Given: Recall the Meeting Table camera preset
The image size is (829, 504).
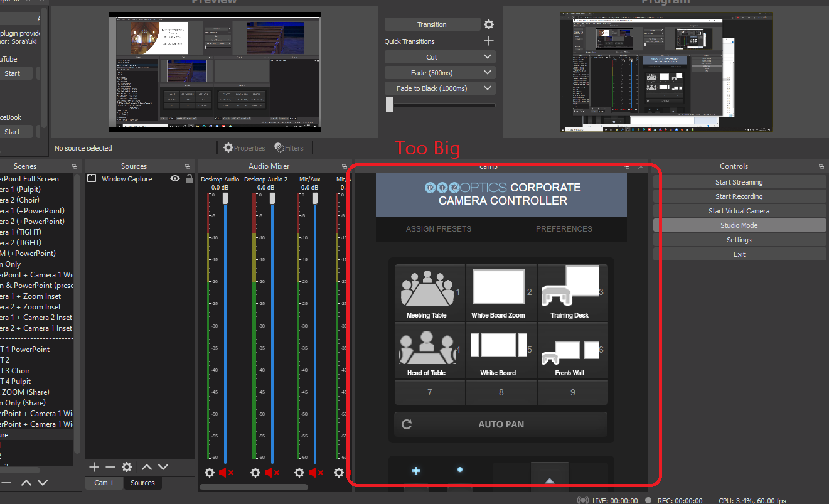Looking at the screenshot, I should click(430, 292).
